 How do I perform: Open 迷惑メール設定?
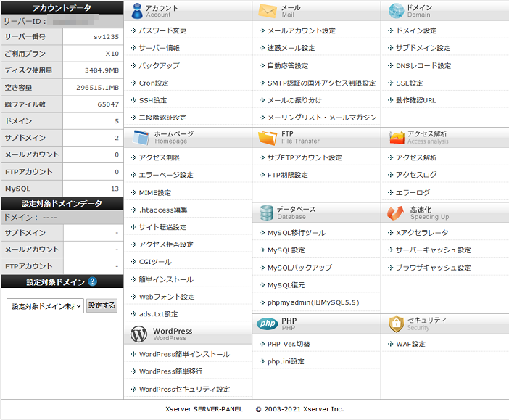coord(291,48)
